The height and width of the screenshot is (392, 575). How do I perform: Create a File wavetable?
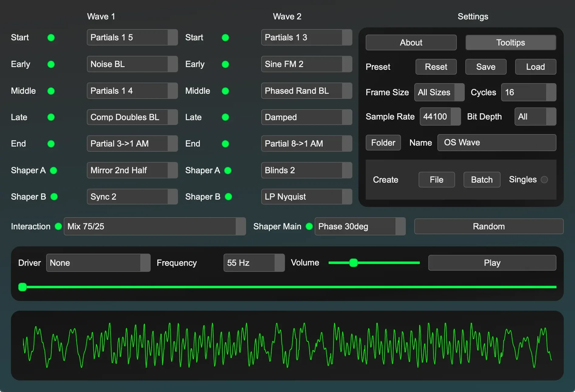pos(436,180)
